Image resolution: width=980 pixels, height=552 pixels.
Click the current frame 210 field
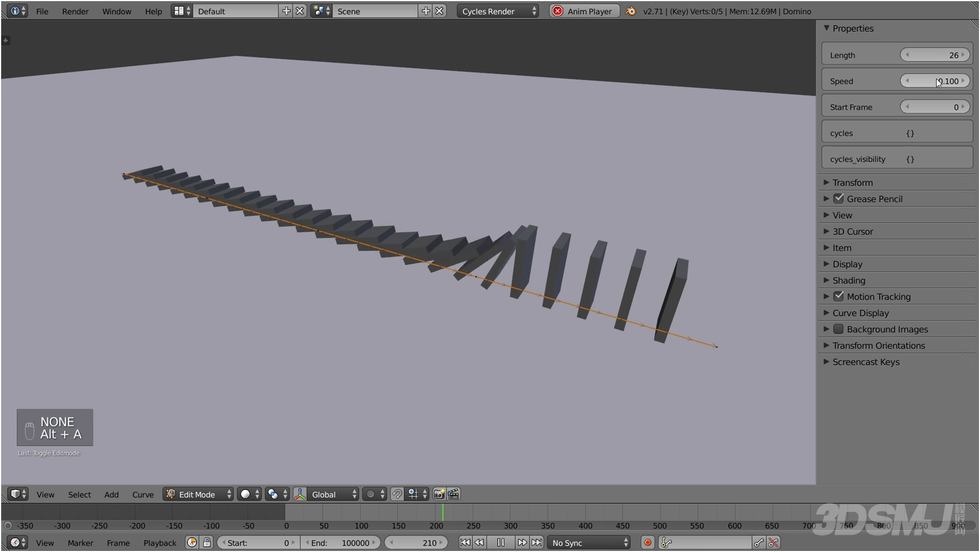(416, 542)
